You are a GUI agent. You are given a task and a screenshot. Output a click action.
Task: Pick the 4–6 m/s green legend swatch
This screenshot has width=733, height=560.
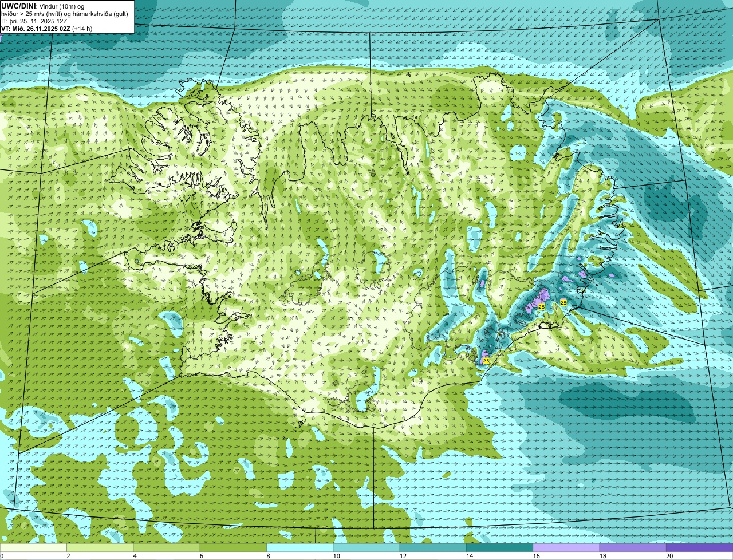[167, 548]
